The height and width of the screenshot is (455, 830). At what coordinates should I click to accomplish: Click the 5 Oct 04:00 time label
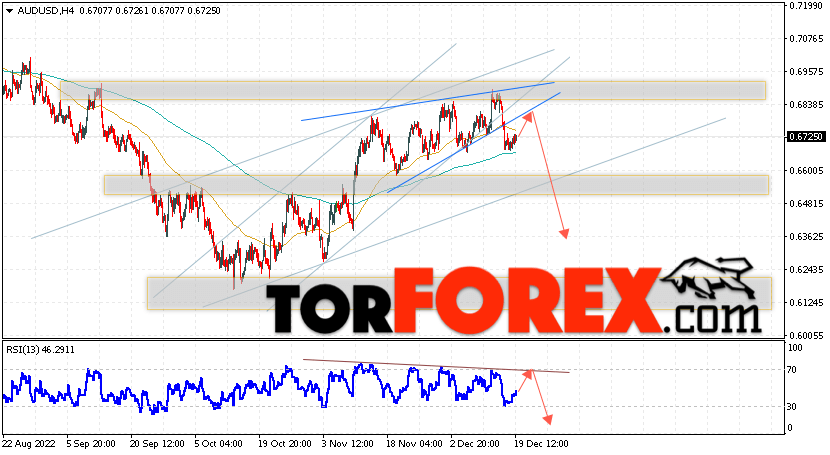pyautogui.click(x=218, y=443)
